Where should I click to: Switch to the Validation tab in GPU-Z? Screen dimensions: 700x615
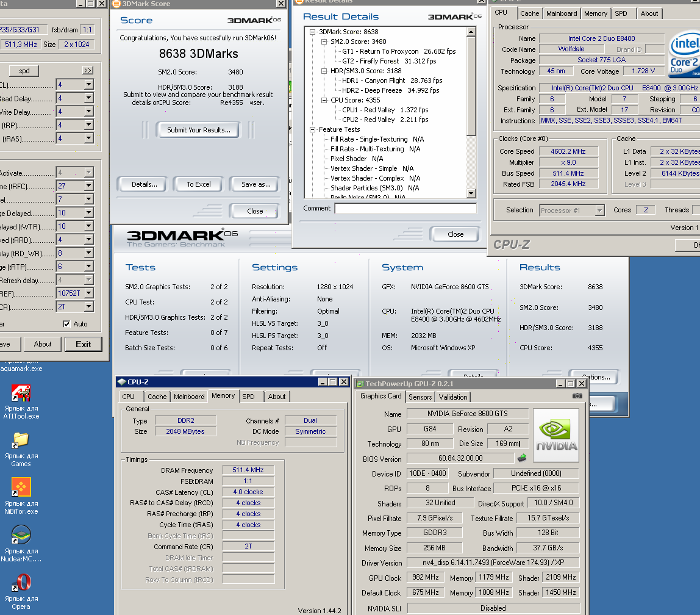[x=452, y=397]
